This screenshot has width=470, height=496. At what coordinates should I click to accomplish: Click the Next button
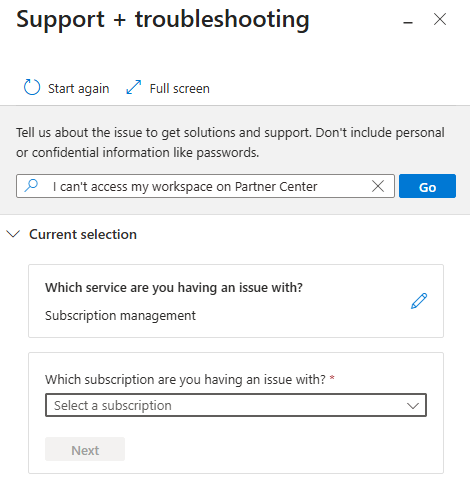point(85,450)
